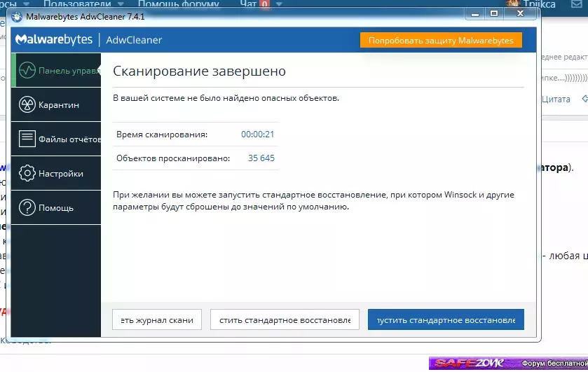Click the orange Попробовать защиту Malwarebytes button
588x372 pixels.
click(x=441, y=40)
